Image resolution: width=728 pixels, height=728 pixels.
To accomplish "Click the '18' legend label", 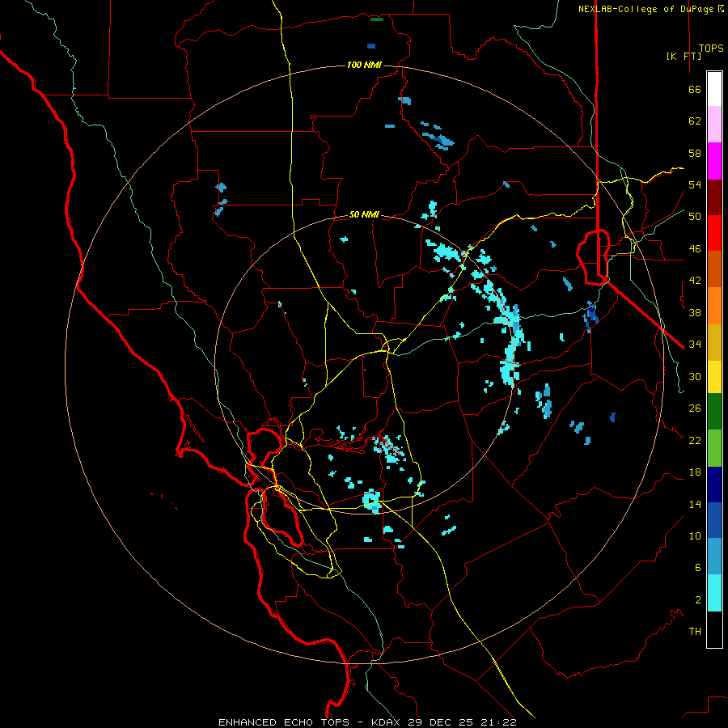I will (x=695, y=472).
